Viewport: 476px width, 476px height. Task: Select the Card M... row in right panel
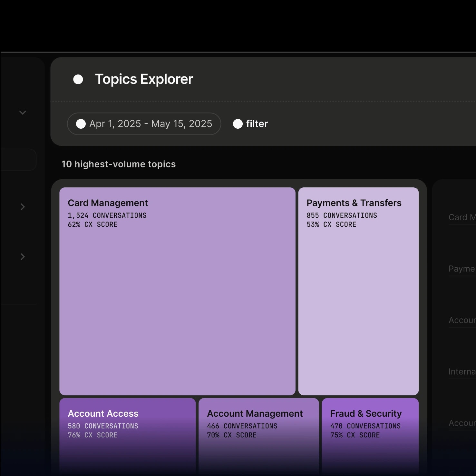point(462,217)
